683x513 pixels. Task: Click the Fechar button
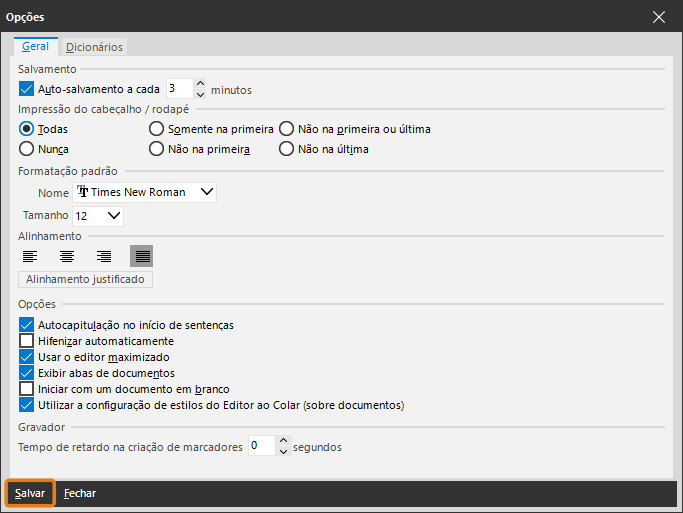click(80, 494)
